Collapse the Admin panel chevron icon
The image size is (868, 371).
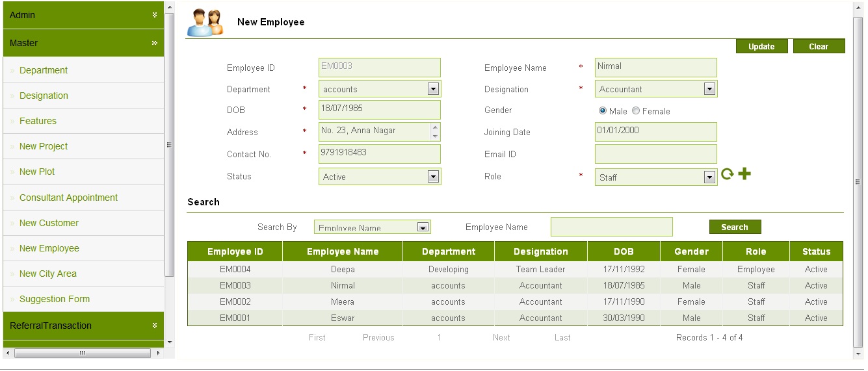coord(155,14)
